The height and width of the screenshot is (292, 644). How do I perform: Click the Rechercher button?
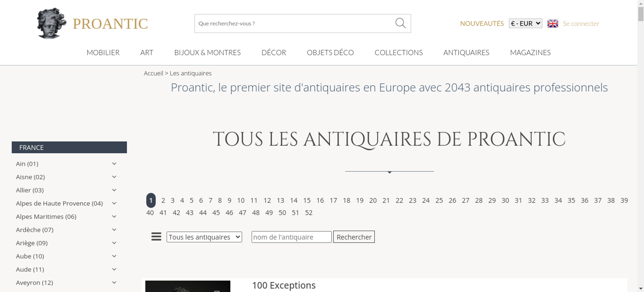354,237
